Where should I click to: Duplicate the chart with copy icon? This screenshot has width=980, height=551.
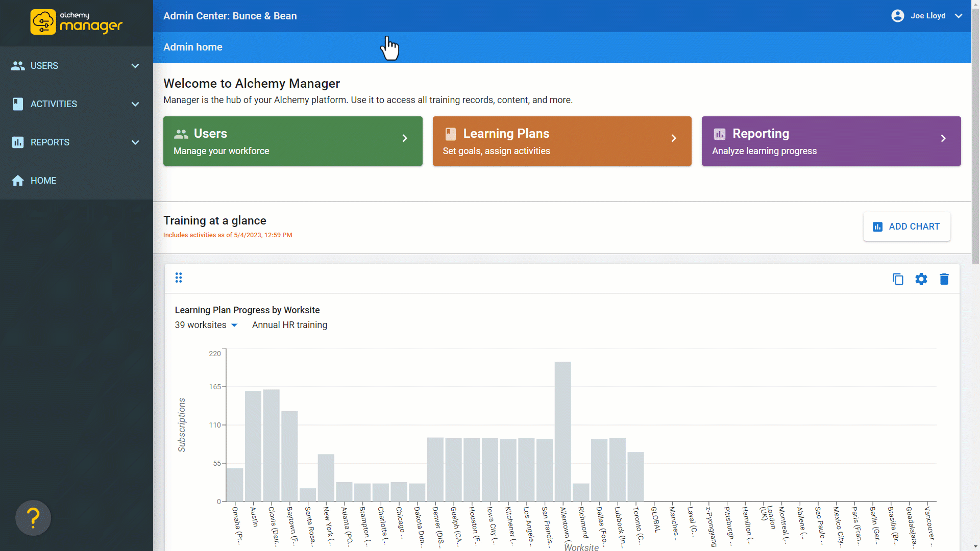[x=898, y=279]
